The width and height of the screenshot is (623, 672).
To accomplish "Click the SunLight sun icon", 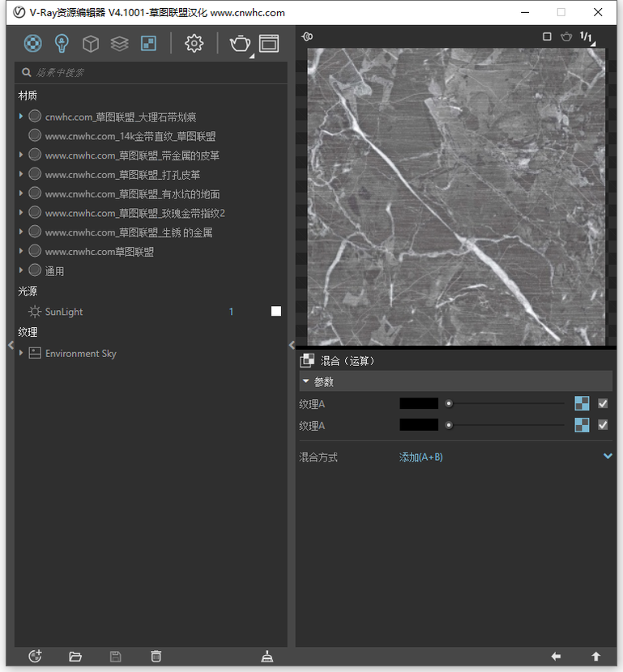I will click(34, 312).
